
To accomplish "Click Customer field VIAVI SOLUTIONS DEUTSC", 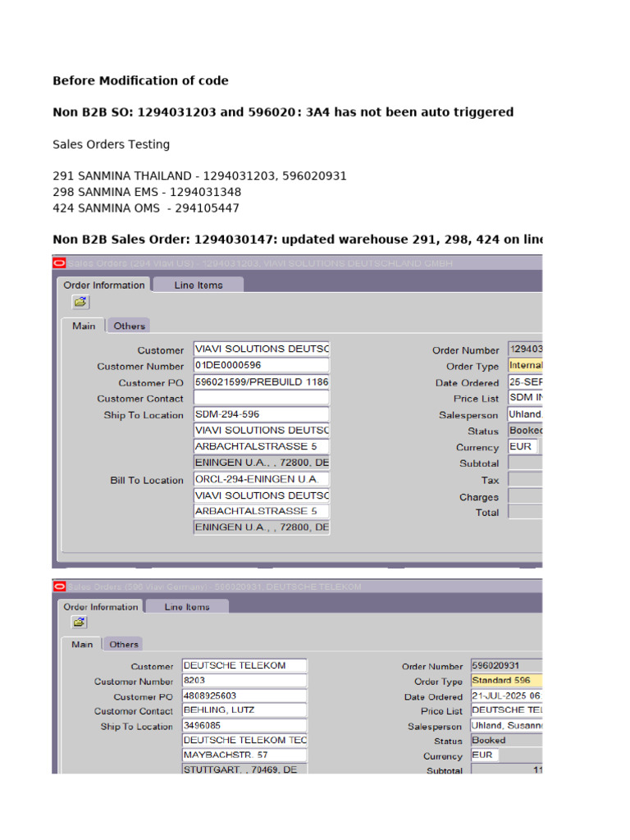I will (262, 349).
